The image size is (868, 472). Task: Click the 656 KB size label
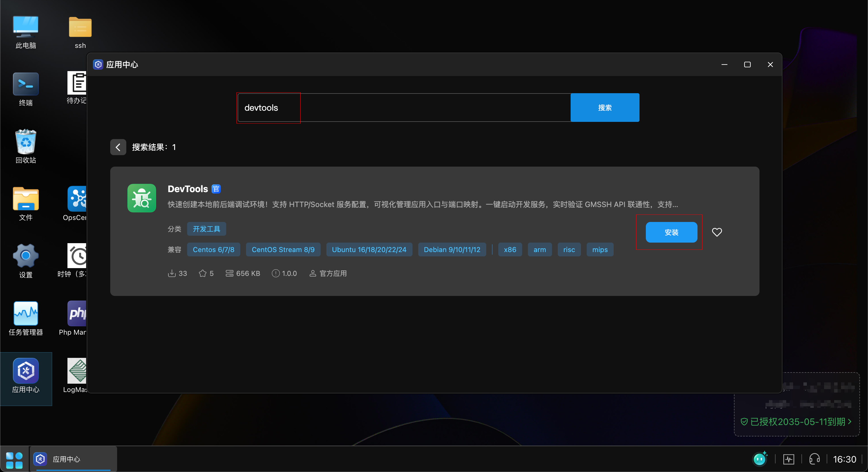pyautogui.click(x=243, y=273)
